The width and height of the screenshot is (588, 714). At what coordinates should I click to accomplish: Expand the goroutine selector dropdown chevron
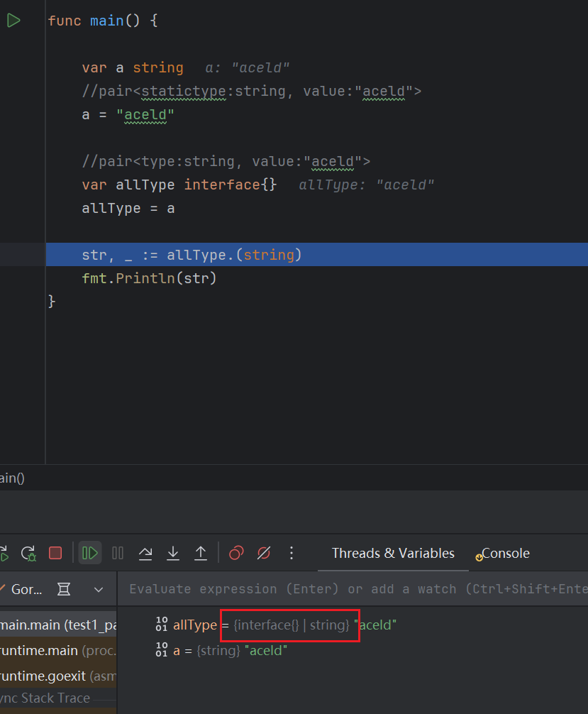pos(99,589)
